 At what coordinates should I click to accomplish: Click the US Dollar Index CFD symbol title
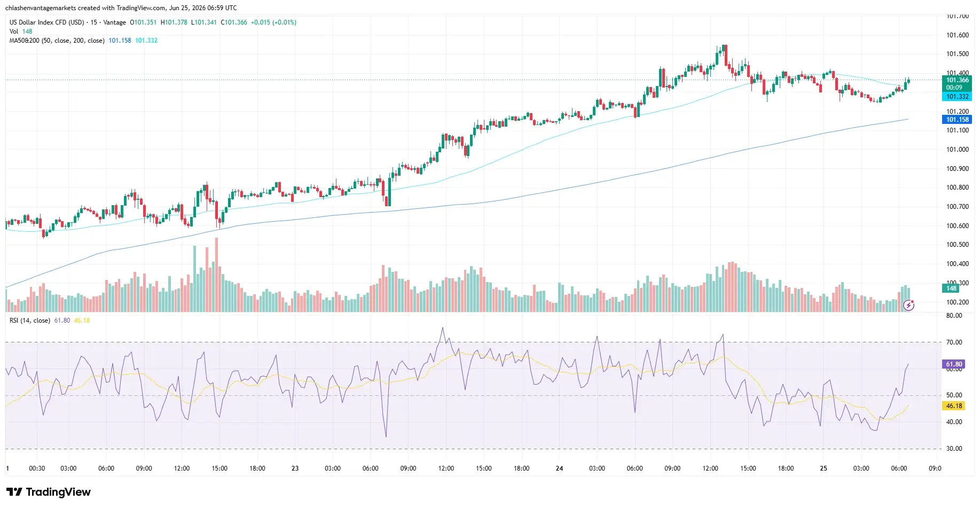[47, 22]
